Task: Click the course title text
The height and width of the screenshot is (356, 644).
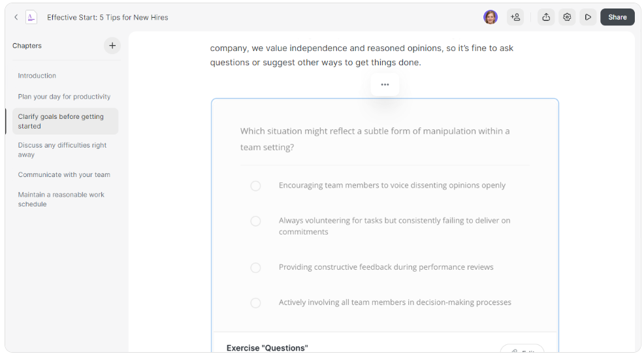Action: [x=108, y=18]
